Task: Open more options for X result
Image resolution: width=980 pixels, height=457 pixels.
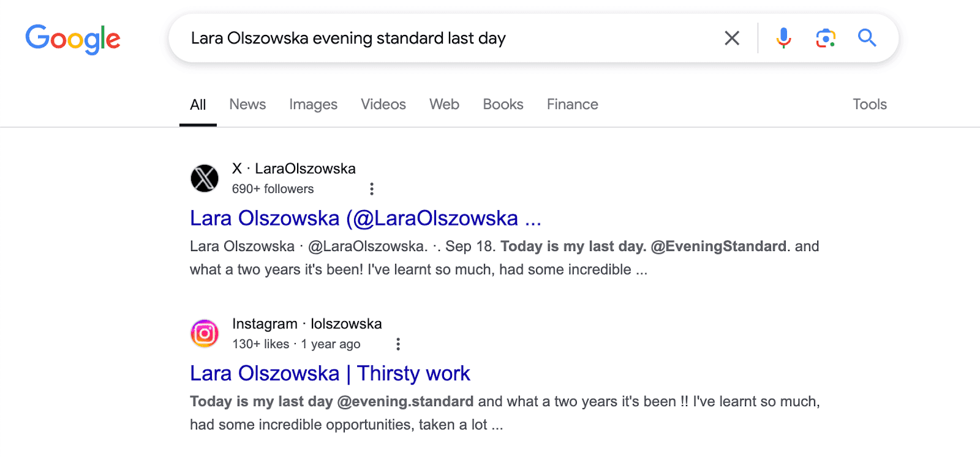Action: 372,189
